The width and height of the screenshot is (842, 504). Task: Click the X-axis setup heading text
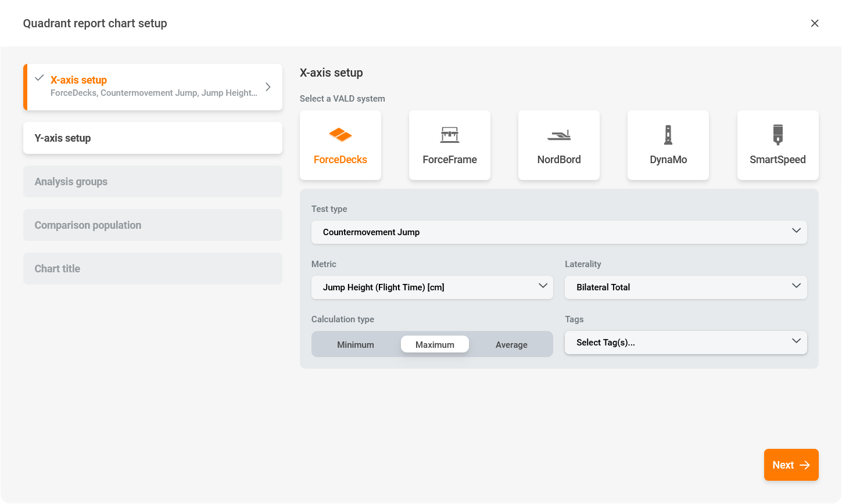tap(331, 73)
